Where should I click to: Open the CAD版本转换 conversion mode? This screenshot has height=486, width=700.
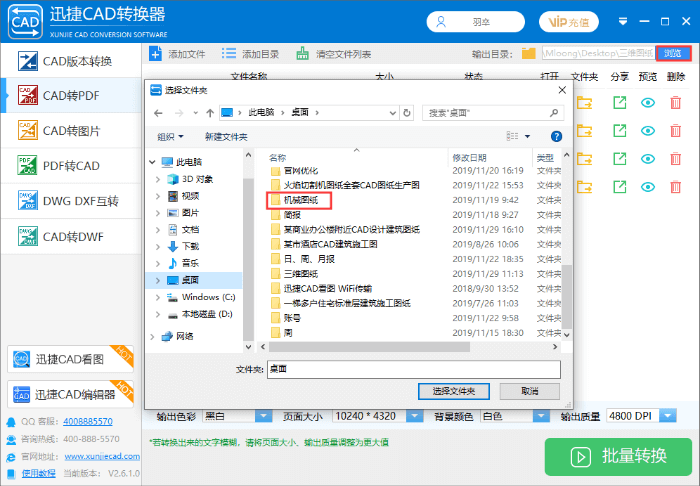click(71, 61)
